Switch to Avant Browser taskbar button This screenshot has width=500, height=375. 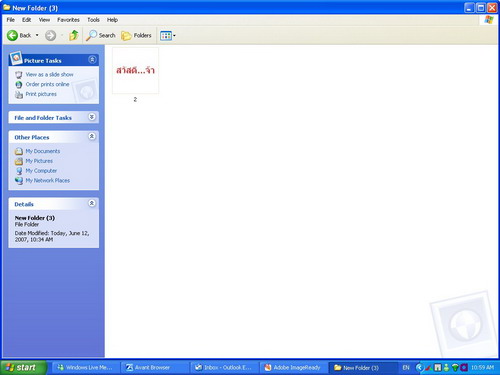154,368
